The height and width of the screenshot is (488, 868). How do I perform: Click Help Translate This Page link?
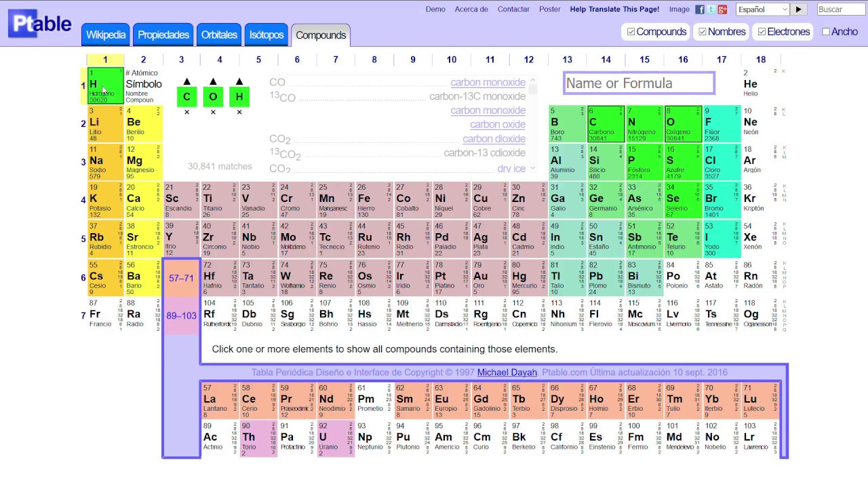[614, 9]
